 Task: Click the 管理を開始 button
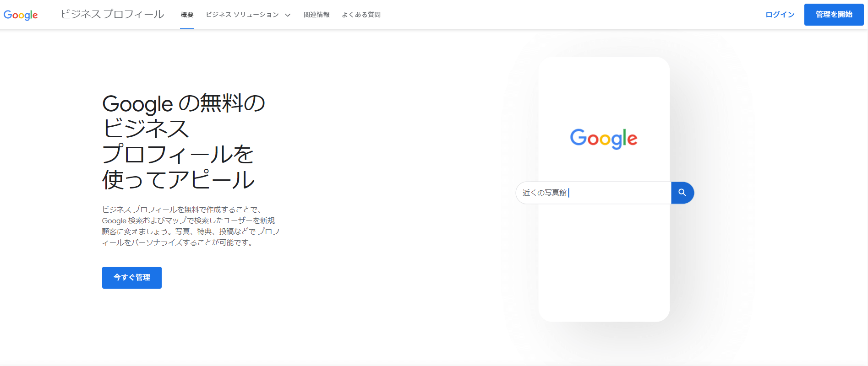pos(834,15)
